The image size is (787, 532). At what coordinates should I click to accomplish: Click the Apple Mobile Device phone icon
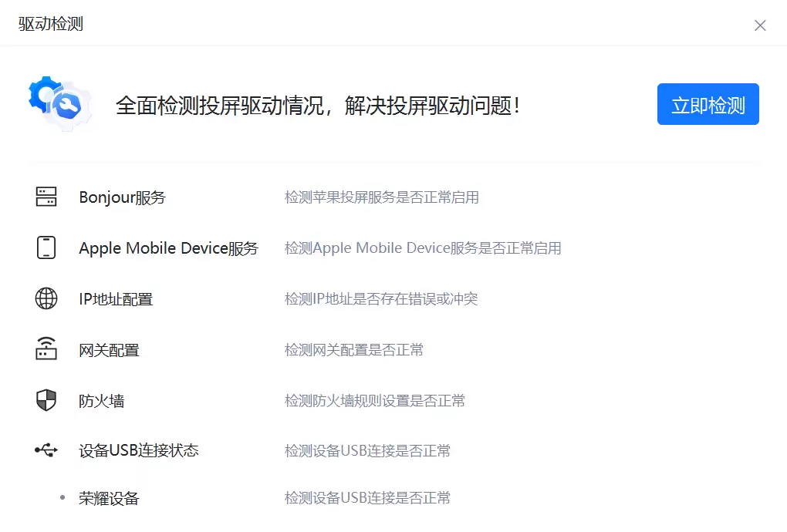tap(46, 247)
